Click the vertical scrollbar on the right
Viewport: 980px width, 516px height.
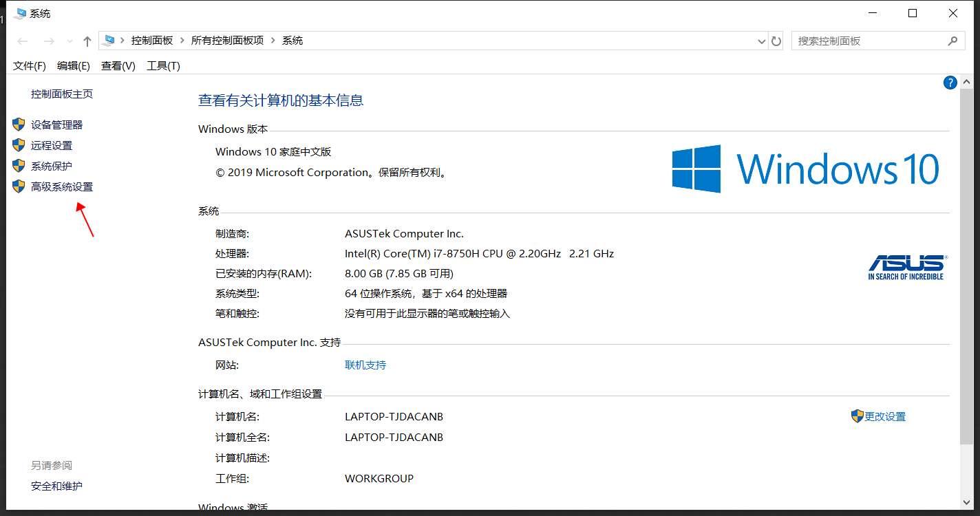click(x=966, y=266)
